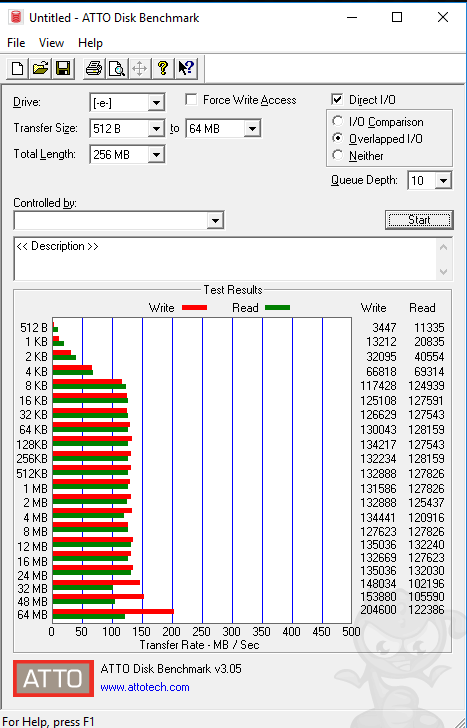Enable Force Write Access checkbox
The image size is (467, 728).
pyautogui.click(x=191, y=99)
